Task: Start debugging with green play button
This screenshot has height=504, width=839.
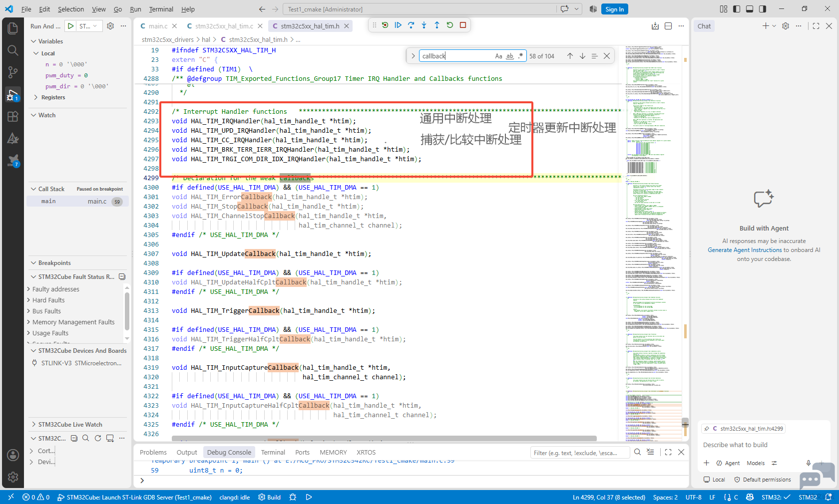Action: pos(71,26)
